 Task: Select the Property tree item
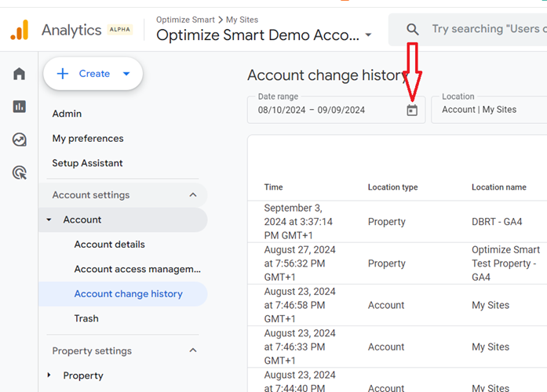[83, 376]
